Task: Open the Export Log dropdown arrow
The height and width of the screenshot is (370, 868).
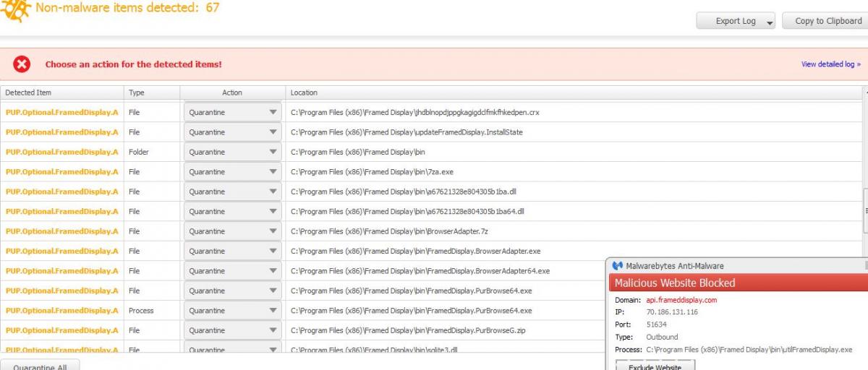Action: 769,22
